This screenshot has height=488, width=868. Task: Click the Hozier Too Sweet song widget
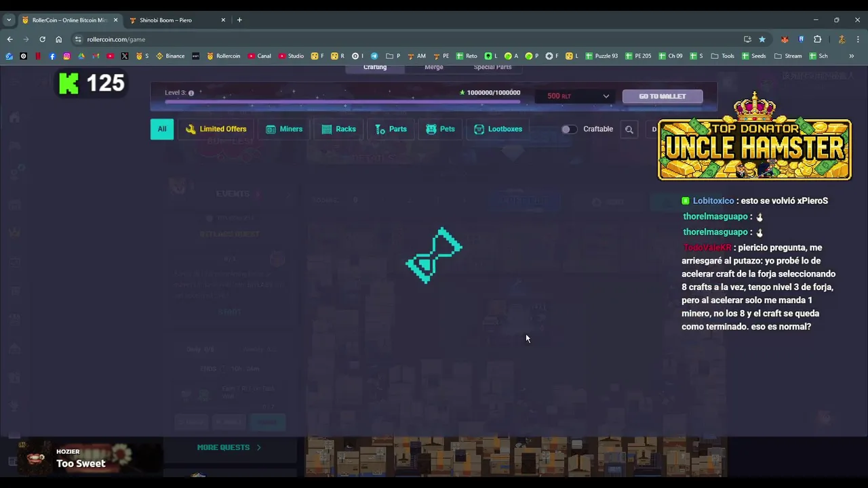point(90,457)
